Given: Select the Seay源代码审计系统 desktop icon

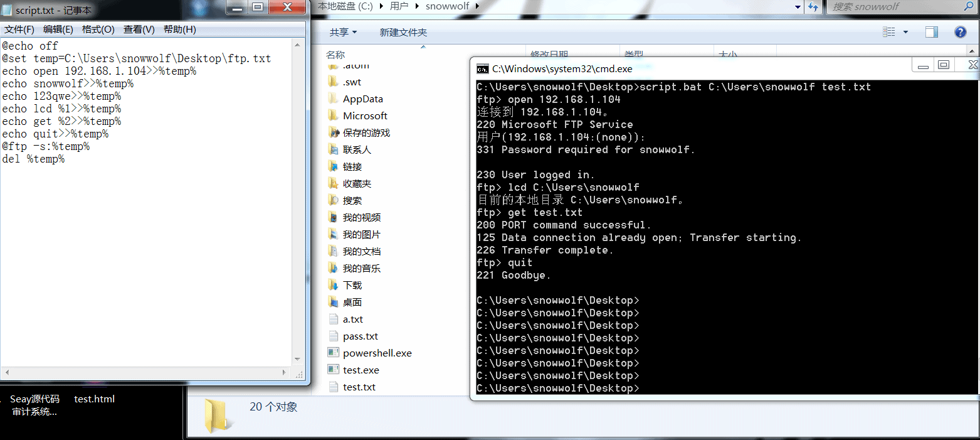Looking at the screenshot, I should [x=34, y=405].
